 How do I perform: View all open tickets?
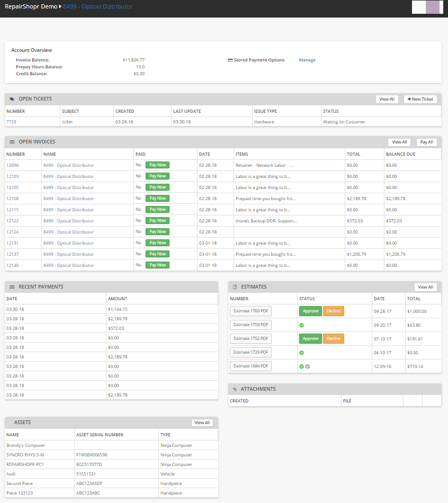pyautogui.click(x=387, y=99)
